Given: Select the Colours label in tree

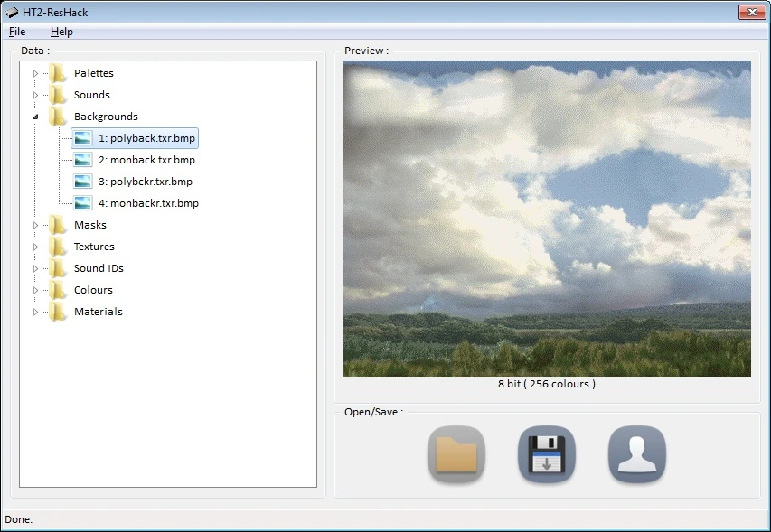Looking at the screenshot, I should pos(93,290).
